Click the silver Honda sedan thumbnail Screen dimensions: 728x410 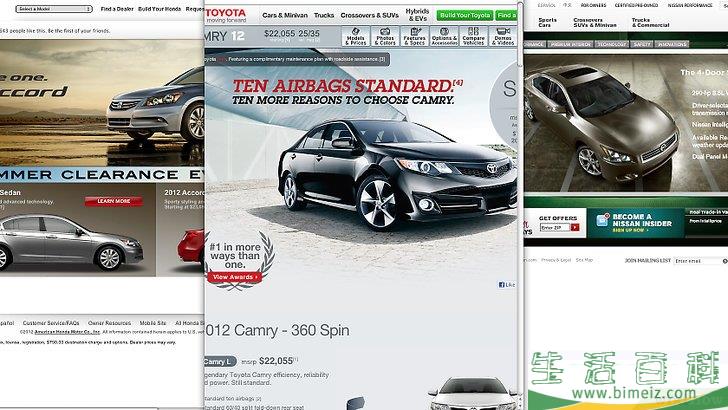tap(71, 243)
